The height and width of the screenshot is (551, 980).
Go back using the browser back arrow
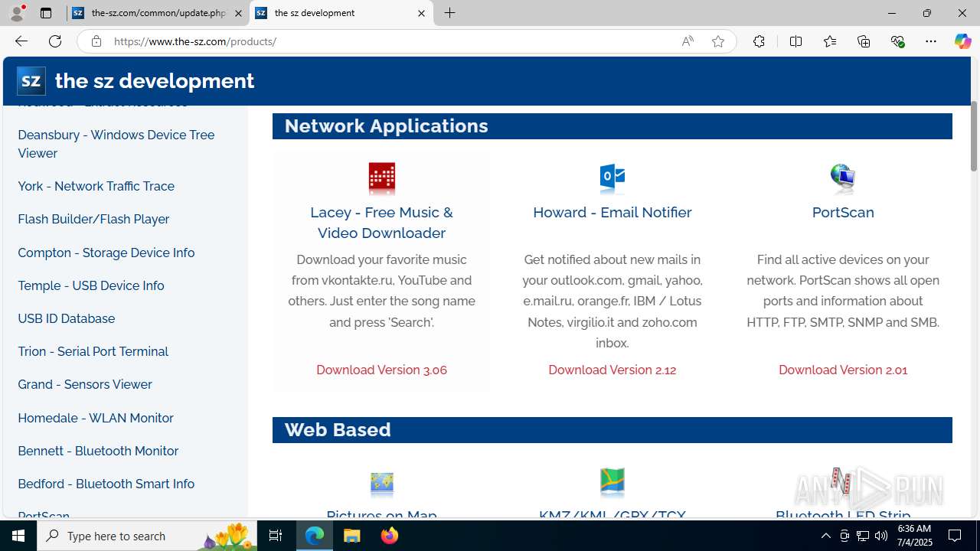click(21, 41)
